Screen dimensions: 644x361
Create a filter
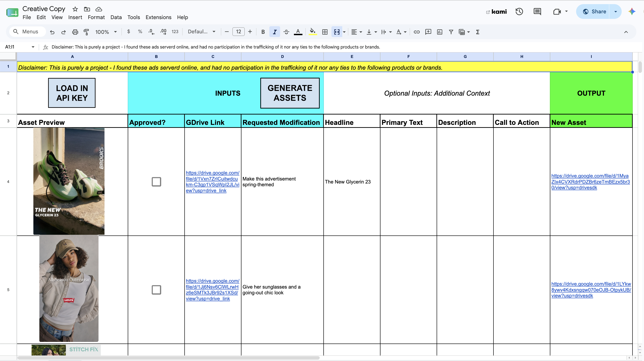pyautogui.click(x=451, y=32)
